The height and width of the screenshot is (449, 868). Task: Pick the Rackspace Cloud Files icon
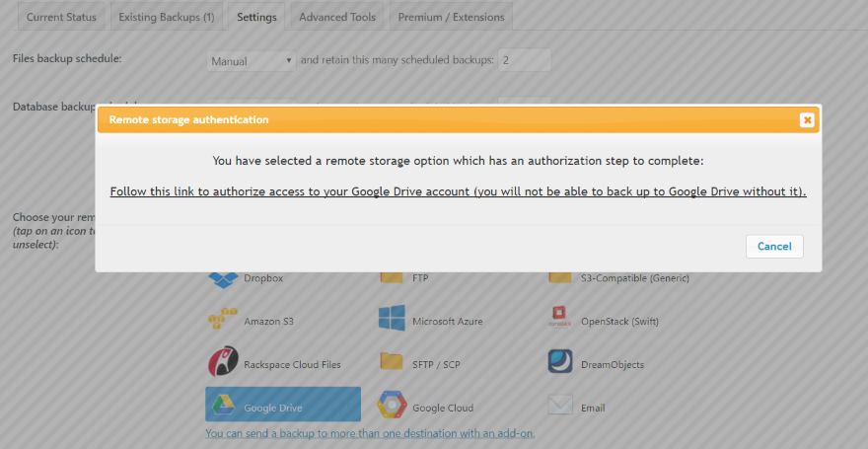coord(223,363)
